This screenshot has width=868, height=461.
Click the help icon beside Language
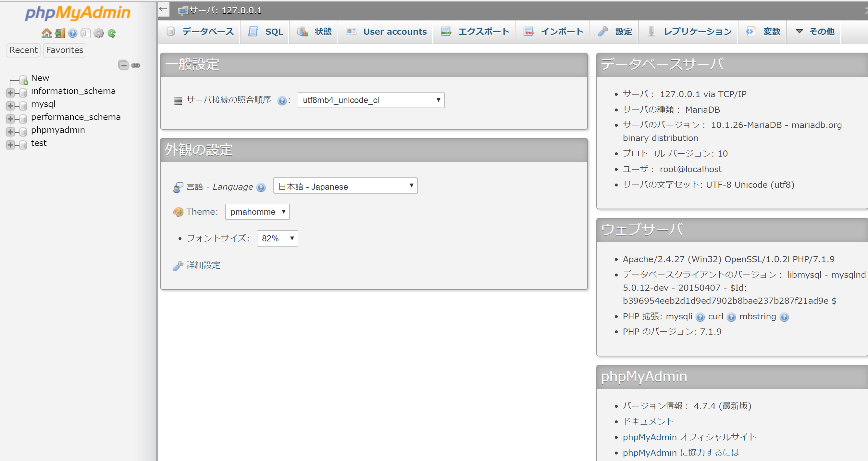261,187
